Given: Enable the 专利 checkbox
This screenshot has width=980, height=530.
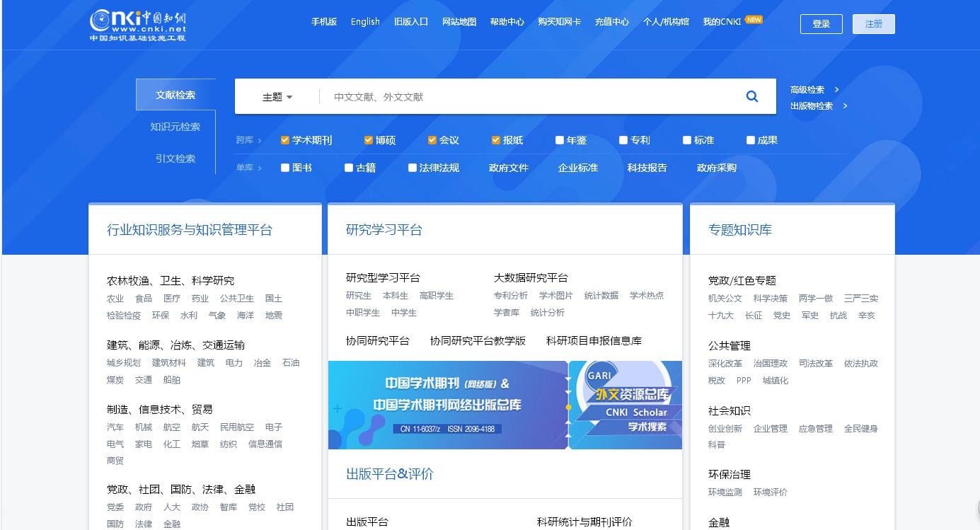Looking at the screenshot, I should [623, 140].
